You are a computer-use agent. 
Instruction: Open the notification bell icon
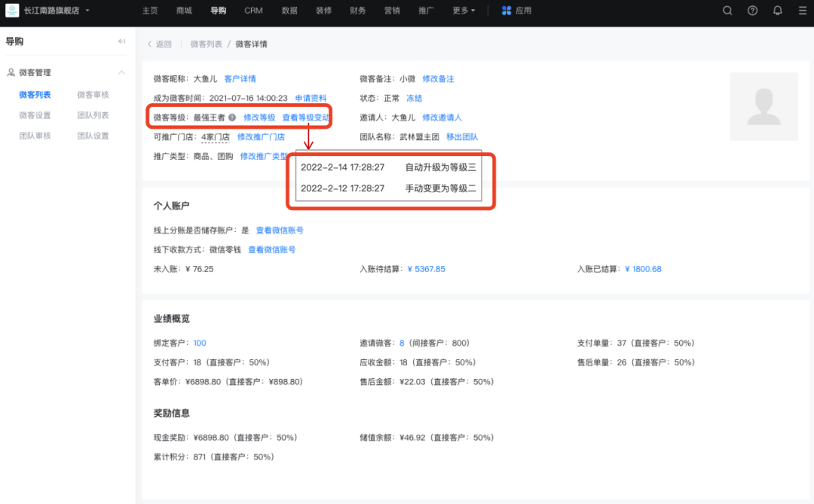pyautogui.click(x=777, y=11)
